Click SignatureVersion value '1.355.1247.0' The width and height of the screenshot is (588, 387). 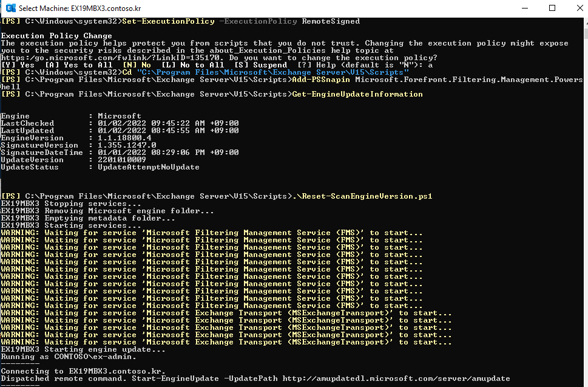click(127, 145)
